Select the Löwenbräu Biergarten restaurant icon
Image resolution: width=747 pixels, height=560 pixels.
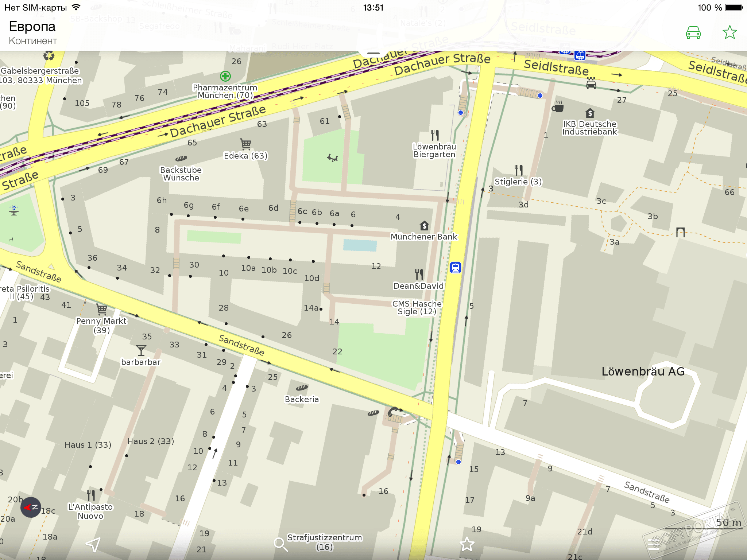coord(434,135)
